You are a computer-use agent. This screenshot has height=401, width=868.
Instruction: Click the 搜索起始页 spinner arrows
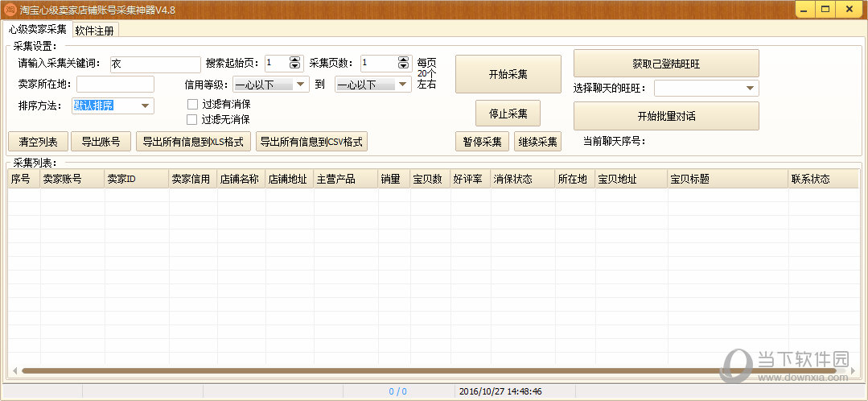point(295,63)
